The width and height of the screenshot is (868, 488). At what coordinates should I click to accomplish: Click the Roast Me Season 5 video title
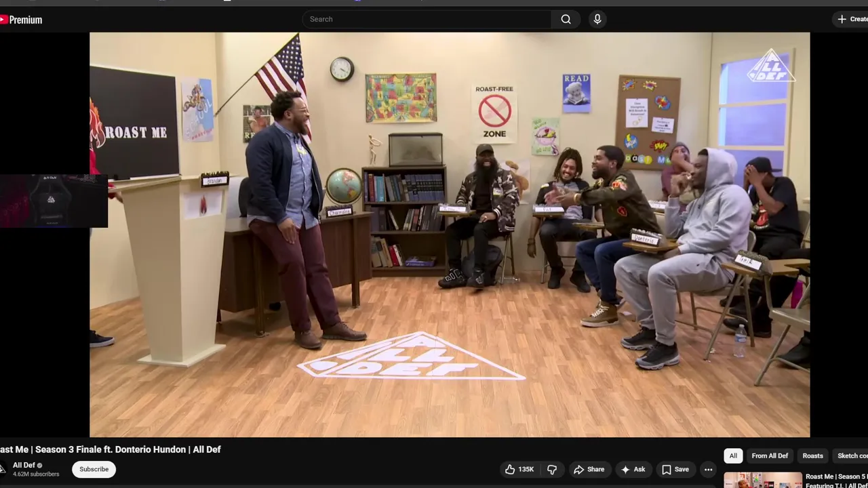(837, 481)
